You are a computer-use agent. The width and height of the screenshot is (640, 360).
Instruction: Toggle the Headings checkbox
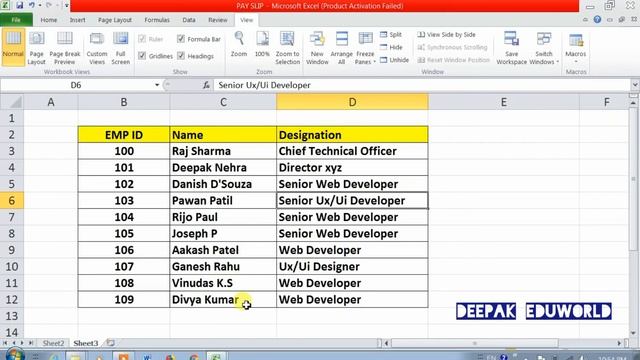pyautogui.click(x=181, y=56)
